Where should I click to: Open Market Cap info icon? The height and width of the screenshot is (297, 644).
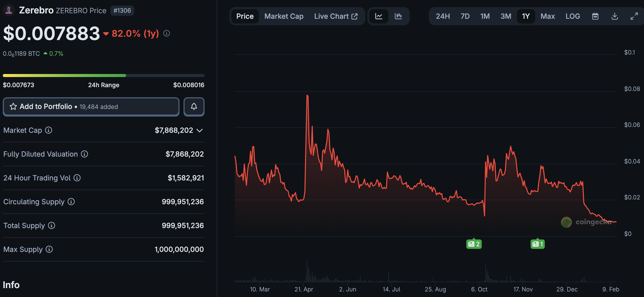[49, 130]
